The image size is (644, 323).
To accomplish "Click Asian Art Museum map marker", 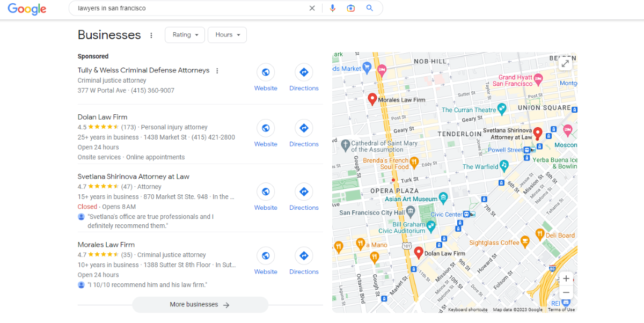I will coord(443,198).
